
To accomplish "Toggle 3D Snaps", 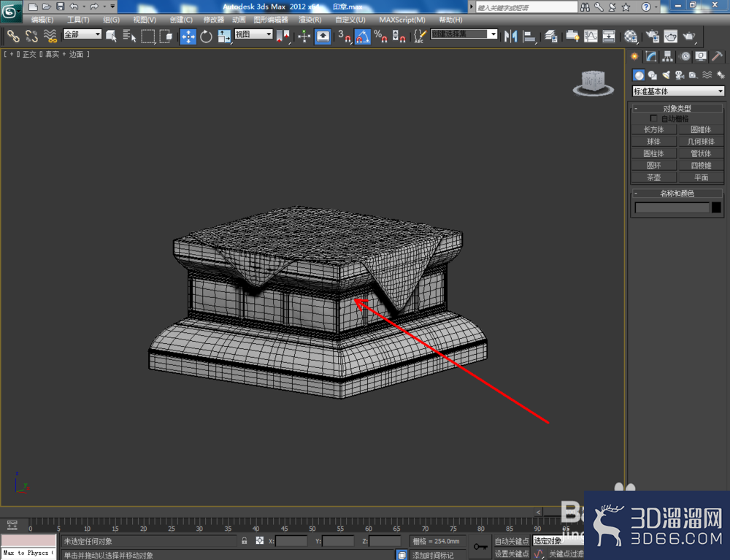I will coord(344,37).
